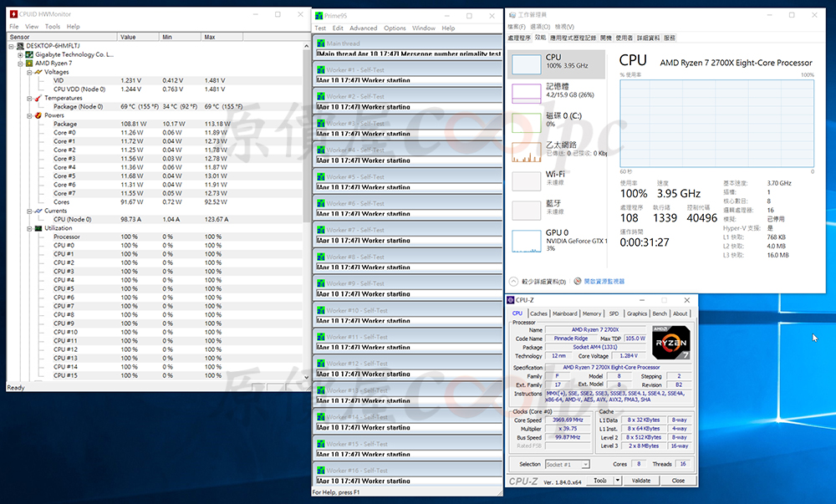Click the Utilization chip icon
Screen dimensions: 836x504
38,228
